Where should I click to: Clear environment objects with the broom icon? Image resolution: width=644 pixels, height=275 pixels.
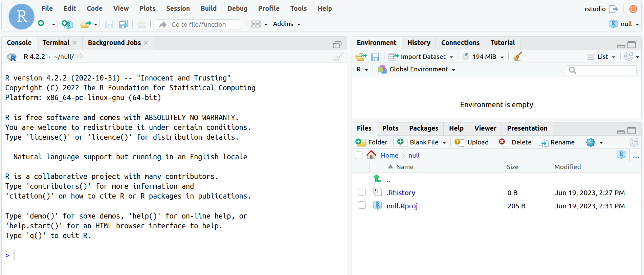(517, 56)
